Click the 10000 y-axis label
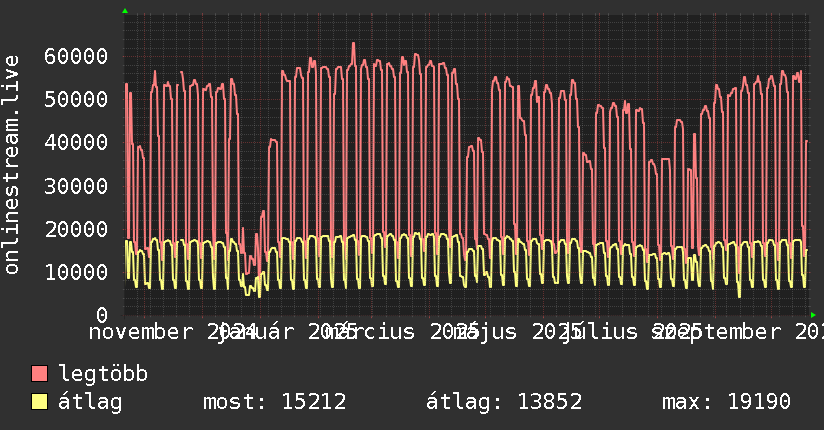This screenshot has width=824, height=430. [x=76, y=272]
